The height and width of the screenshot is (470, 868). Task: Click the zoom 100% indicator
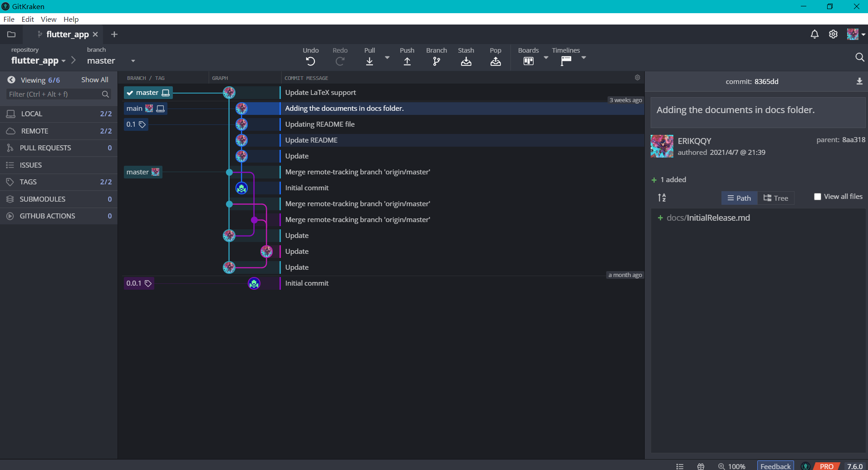(732, 466)
